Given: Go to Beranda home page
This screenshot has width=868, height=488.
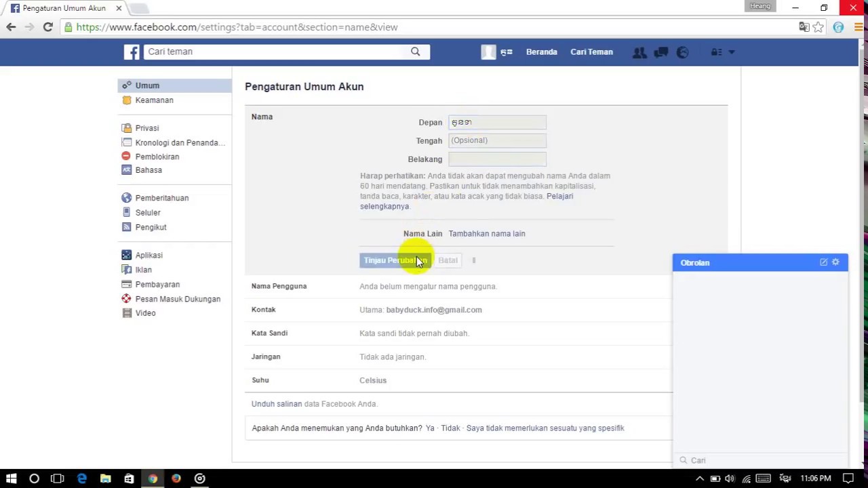Looking at the screenshot, I should [541, 52].
